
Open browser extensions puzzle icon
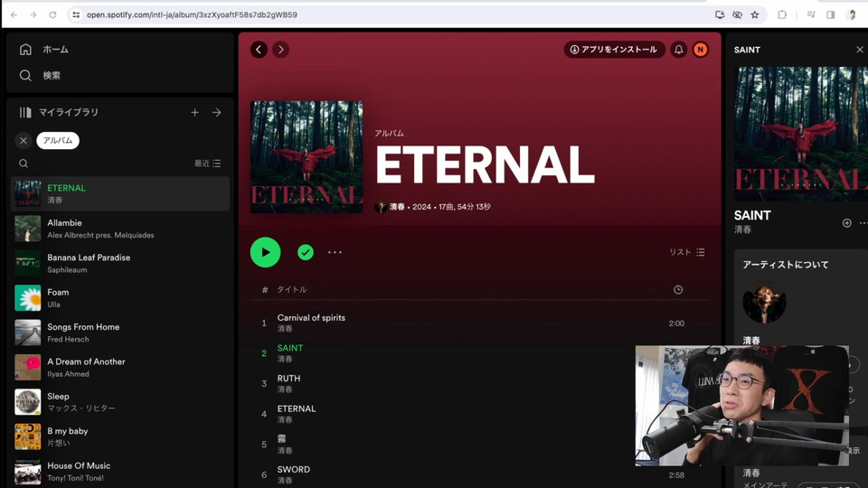pyautogui.click(x=781, y=15)
